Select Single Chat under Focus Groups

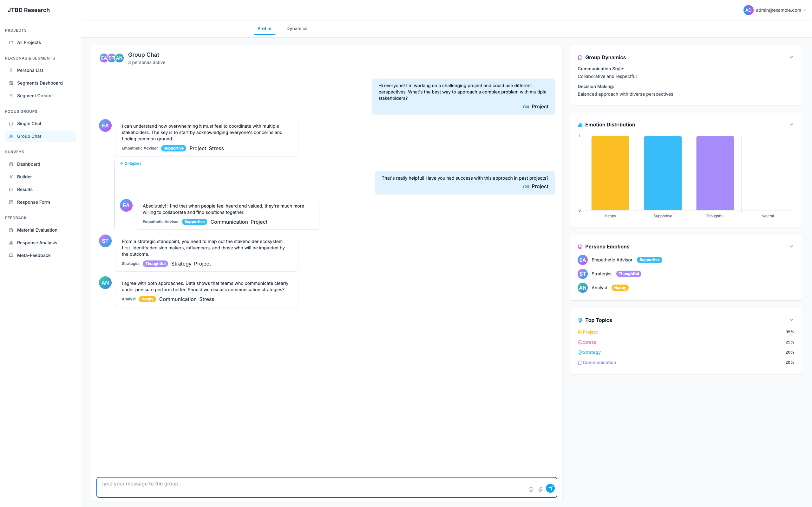click(x=29, y=123)
